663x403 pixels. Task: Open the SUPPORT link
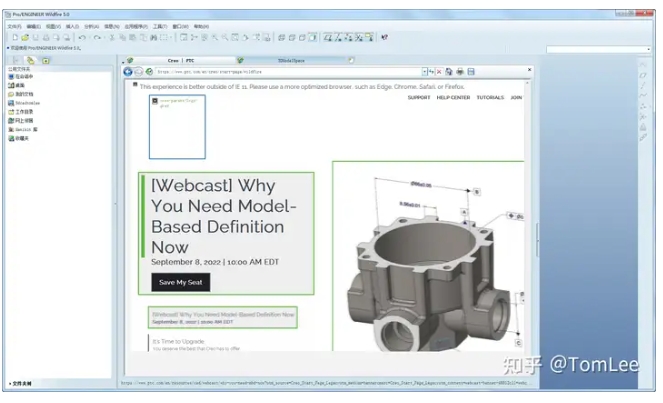pos(419,97)
